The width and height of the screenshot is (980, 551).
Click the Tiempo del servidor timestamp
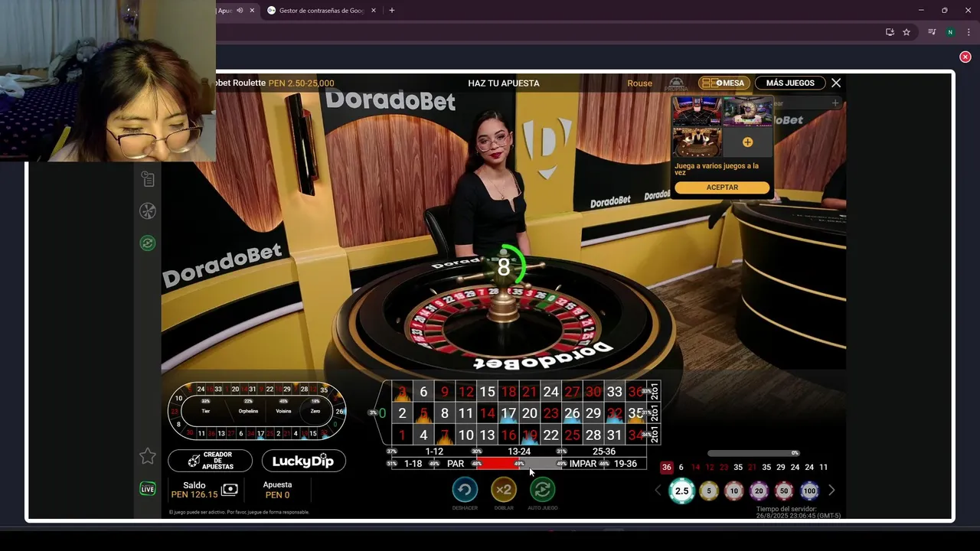click(x=799, y=512)
